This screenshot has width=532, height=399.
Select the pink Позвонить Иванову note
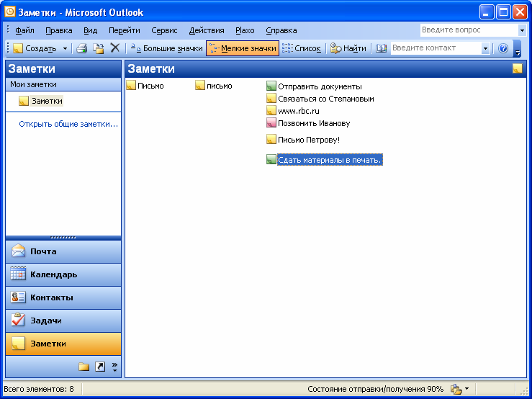[x=308, y=123]
